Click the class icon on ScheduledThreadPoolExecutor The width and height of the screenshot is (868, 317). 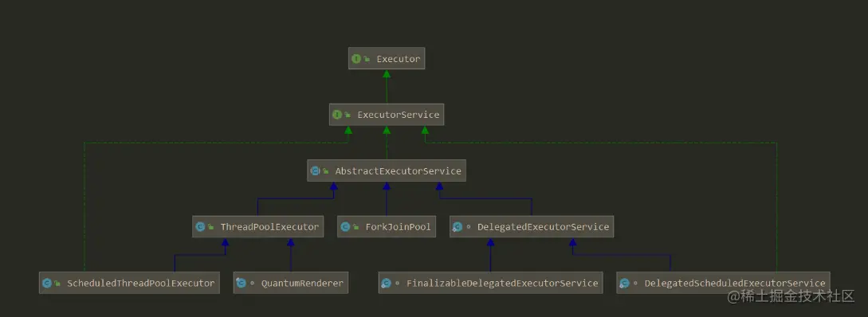point(47,284)
